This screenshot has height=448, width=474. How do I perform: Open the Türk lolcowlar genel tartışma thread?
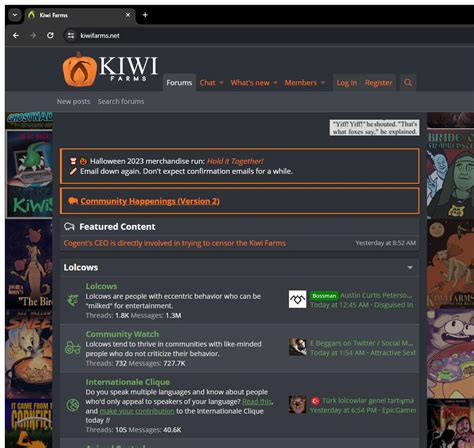tap(368, 401)
